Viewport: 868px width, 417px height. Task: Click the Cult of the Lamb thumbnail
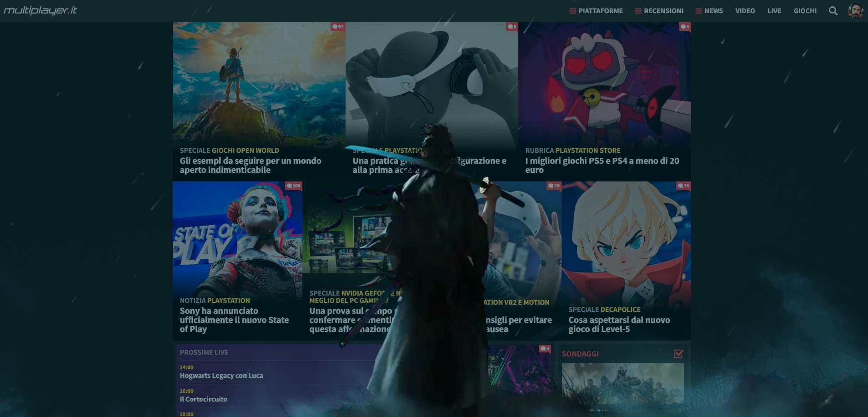point(604,84)
